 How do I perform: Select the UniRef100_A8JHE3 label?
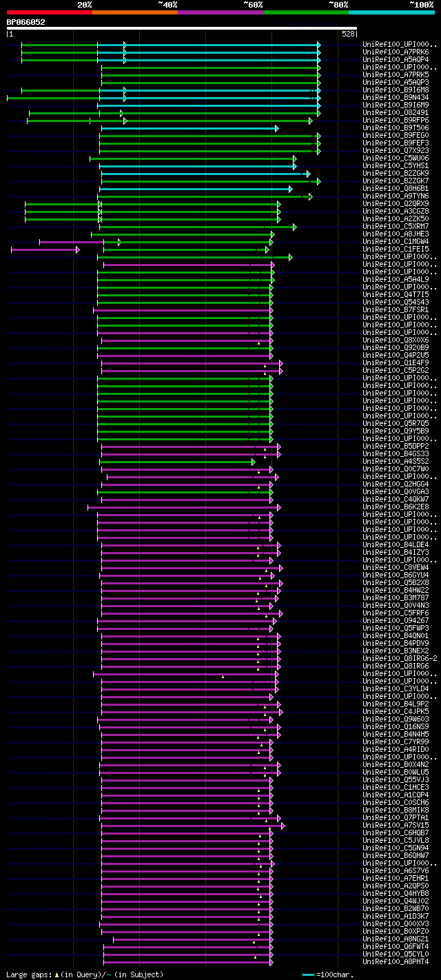396,234
